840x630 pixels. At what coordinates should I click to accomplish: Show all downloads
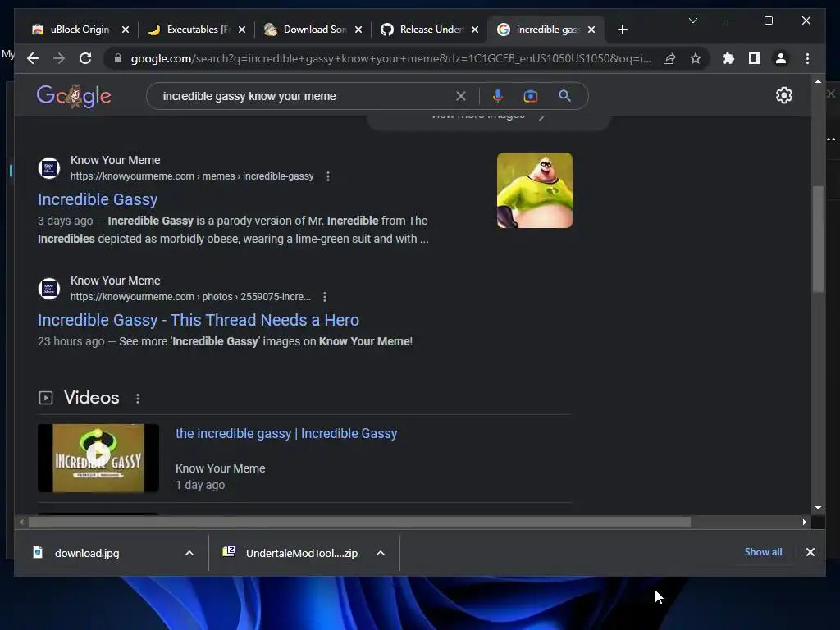point(763,552)
